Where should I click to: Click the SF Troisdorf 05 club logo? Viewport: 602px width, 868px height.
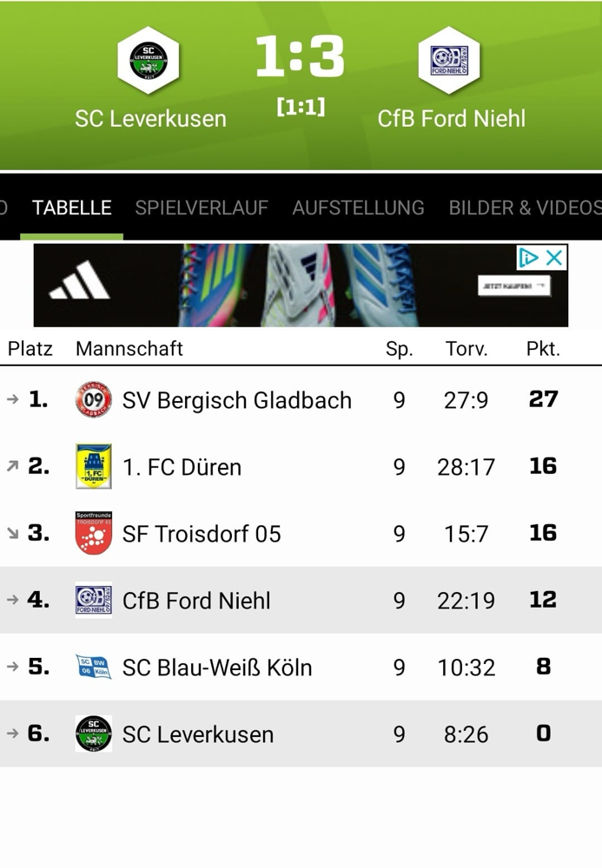[x=94, y=533]
